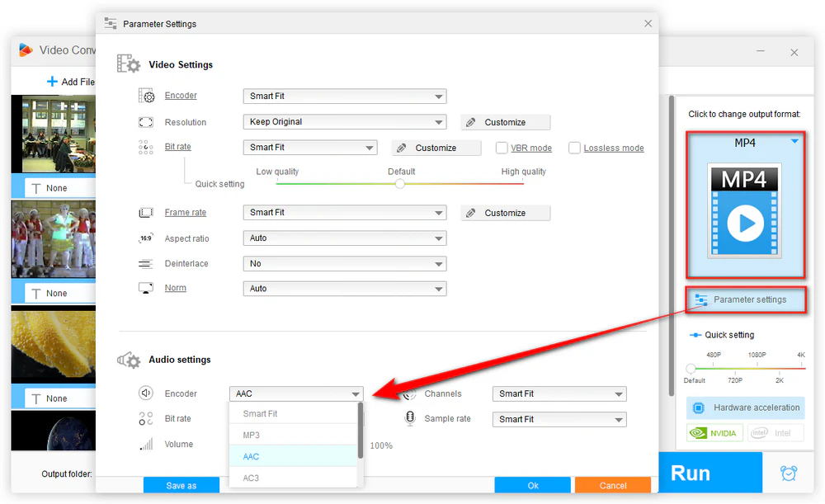Click the video Bit rate dots icon

pos(146,148)
